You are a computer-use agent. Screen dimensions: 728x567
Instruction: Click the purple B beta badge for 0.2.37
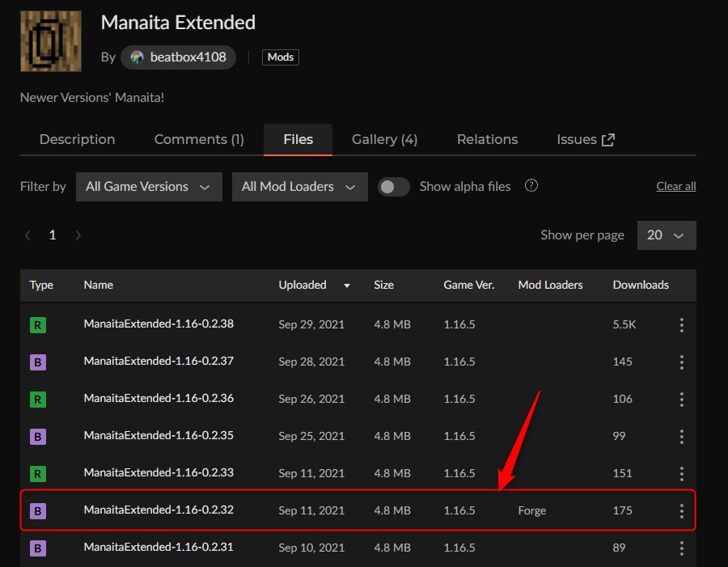[x=38, y=362]
